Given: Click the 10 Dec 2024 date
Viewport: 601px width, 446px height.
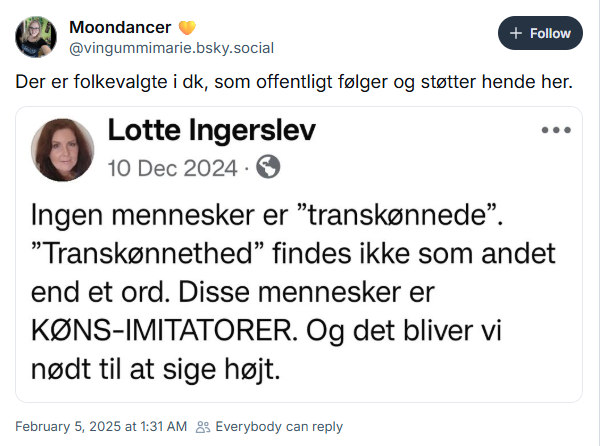Looking at the screenshot, I should pyautogui.click(x=172, y=168).
